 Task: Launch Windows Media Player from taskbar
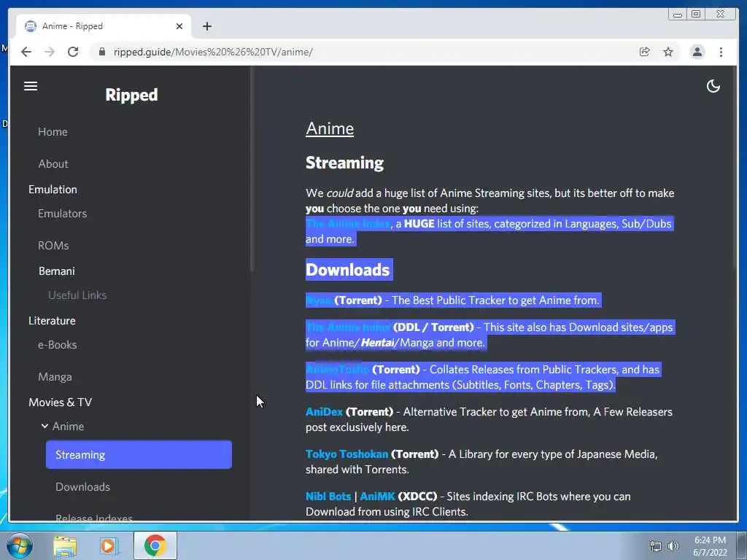[x=109, y=545]
